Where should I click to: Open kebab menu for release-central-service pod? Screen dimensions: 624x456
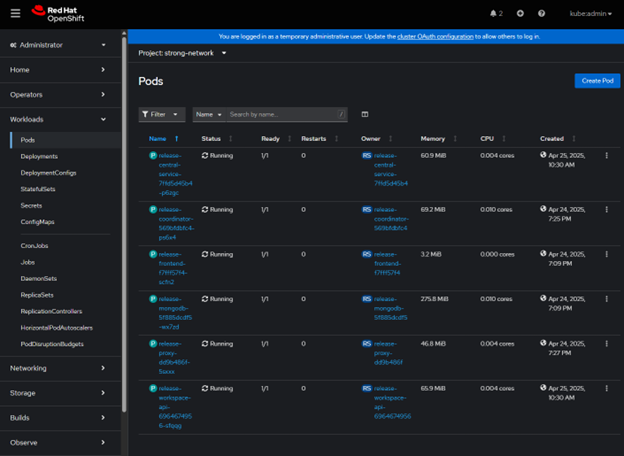(x=606, y=156)
